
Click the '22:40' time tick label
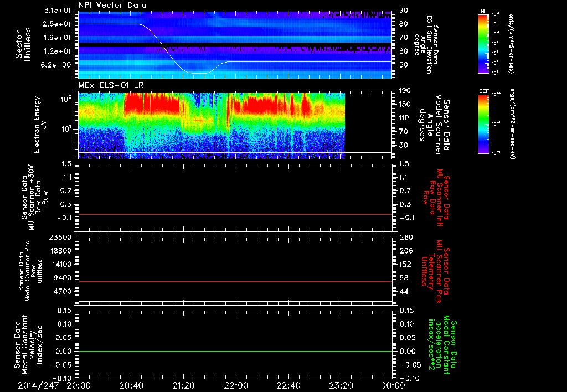tap(288, 385)
